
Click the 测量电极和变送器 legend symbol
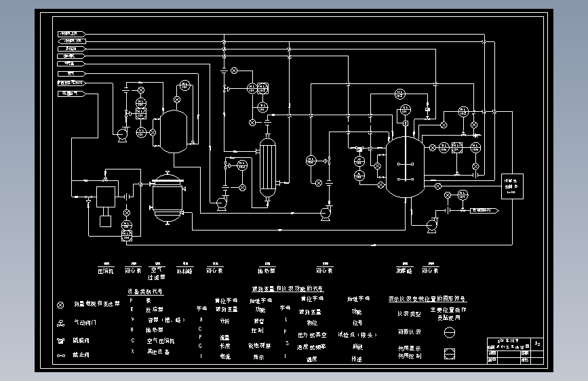60,305
